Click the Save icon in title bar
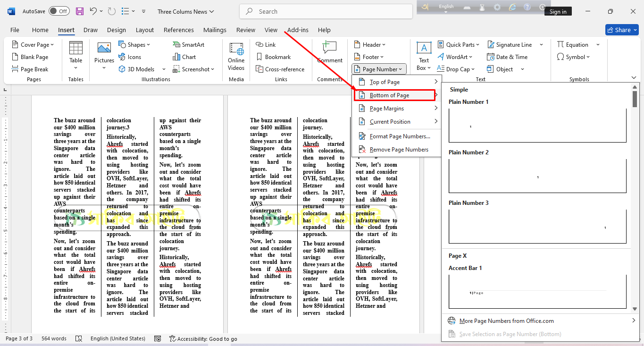Image resolution: width=644 pixels, height=346 pixels. coord(80,11)
